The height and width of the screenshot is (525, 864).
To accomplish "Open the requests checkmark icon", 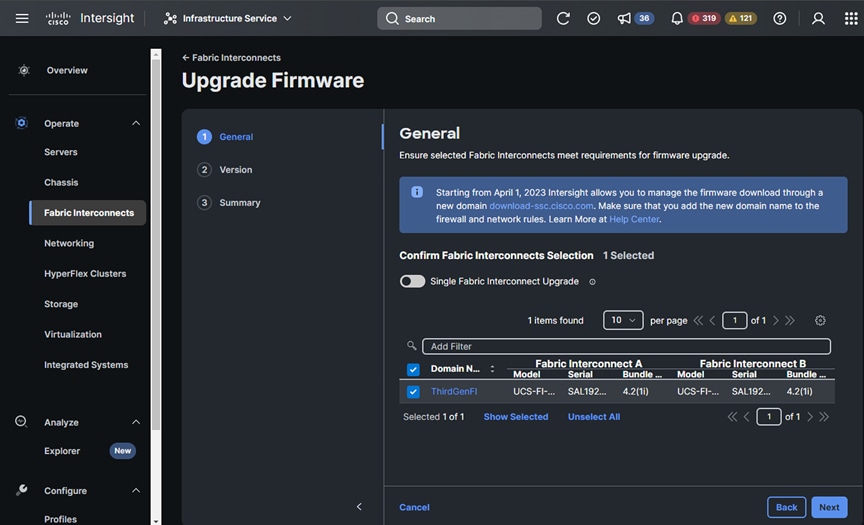I will [x=593, y=18].
